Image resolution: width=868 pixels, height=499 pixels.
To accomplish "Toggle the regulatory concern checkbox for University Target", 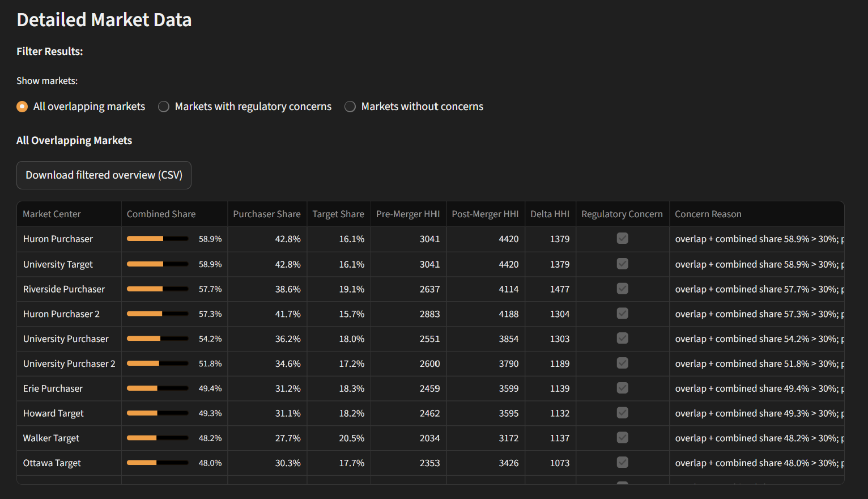I will (x=622, y=264).
